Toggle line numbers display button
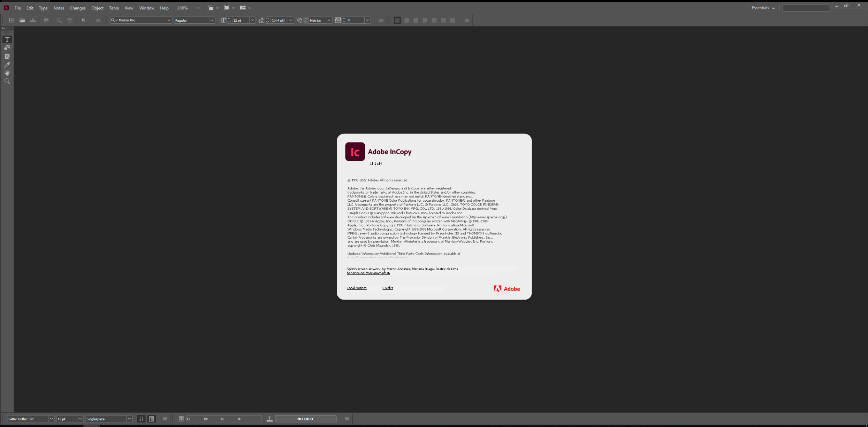This screenshot has height=427, width=868. pyautogui.click(x=141, y=419)
